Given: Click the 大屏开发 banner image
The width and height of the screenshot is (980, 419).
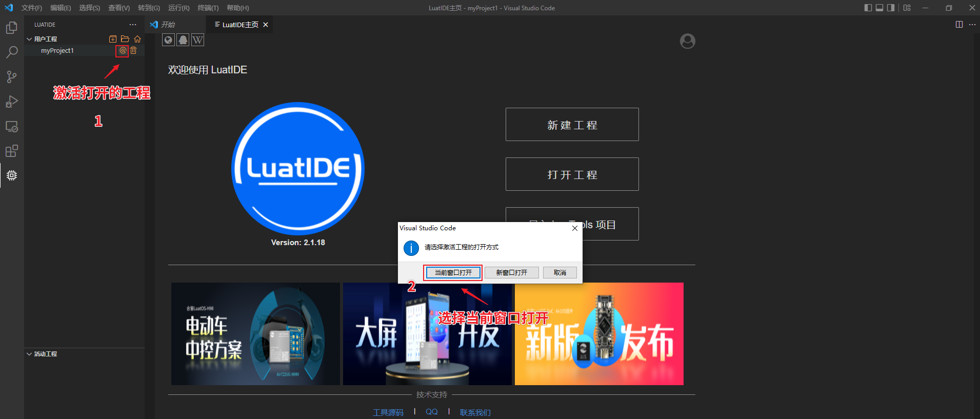Looking at the screenshot, I should click(427, 334).
